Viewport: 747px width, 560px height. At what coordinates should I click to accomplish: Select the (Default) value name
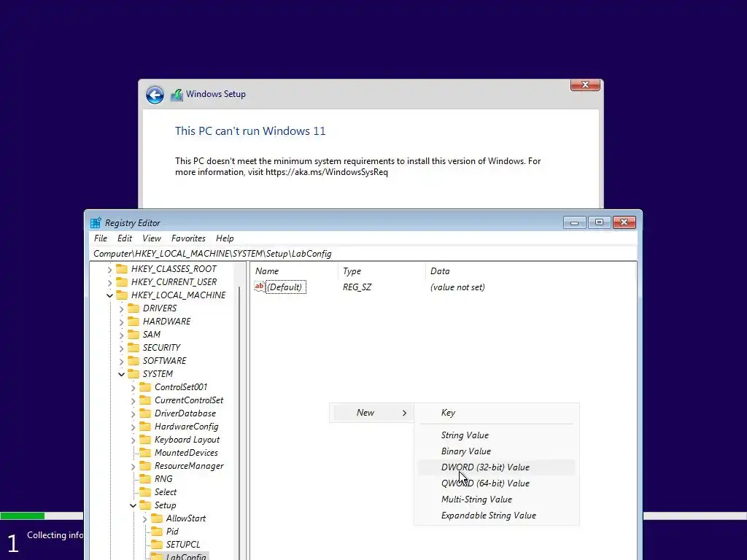pos(285,287)
